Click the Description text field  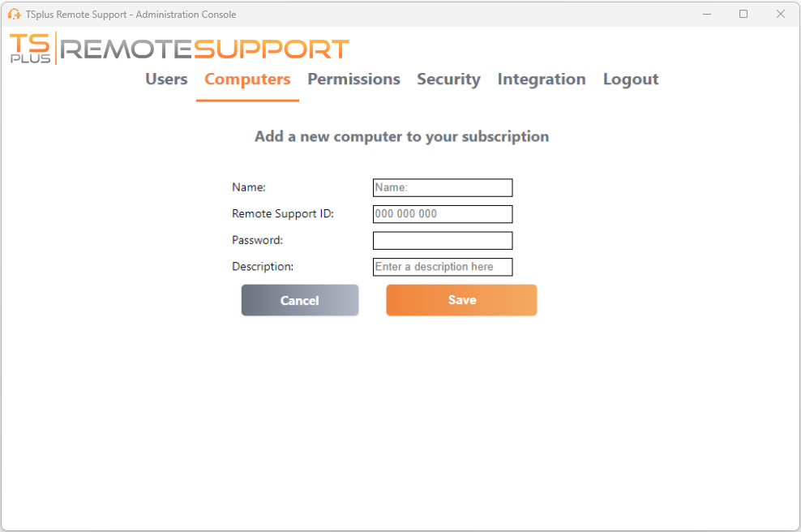pos(442,266)
